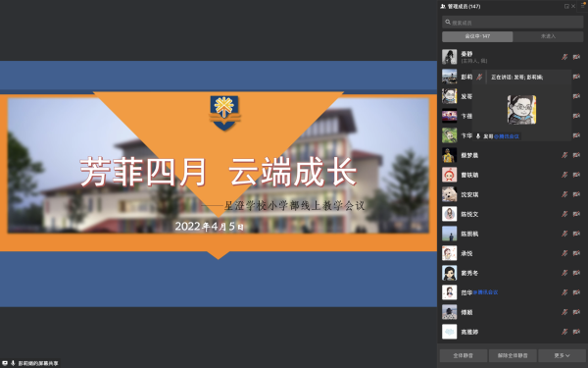
Task: Click the speaker avatar thumbnail in popup
Action: point(521,109)
